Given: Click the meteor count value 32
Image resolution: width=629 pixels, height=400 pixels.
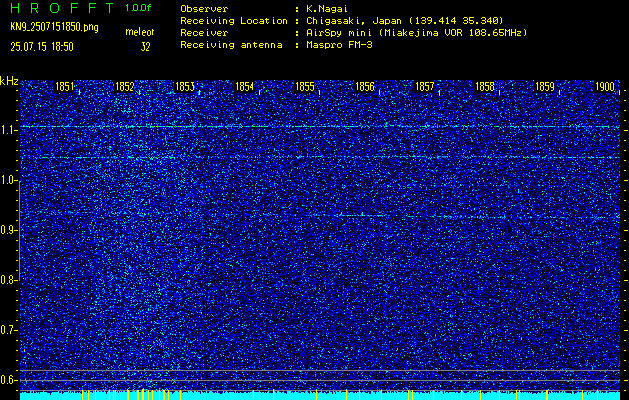Looking at the screenshot, I should pos(145,47).
